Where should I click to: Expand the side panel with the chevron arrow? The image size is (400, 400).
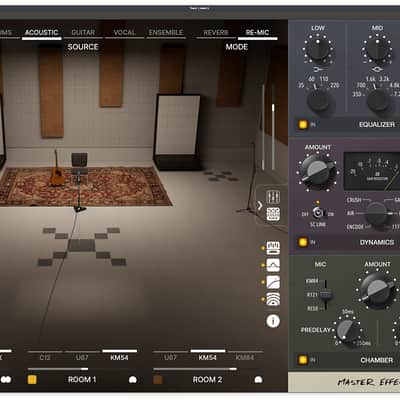[260, 206]
